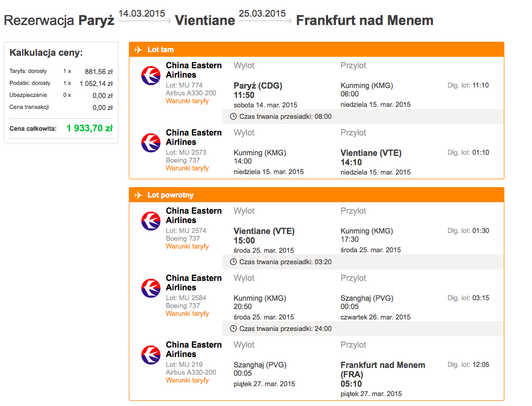Click China Eastern logo for flight MU 774
532x406 pixels.
tap(151, 76)
